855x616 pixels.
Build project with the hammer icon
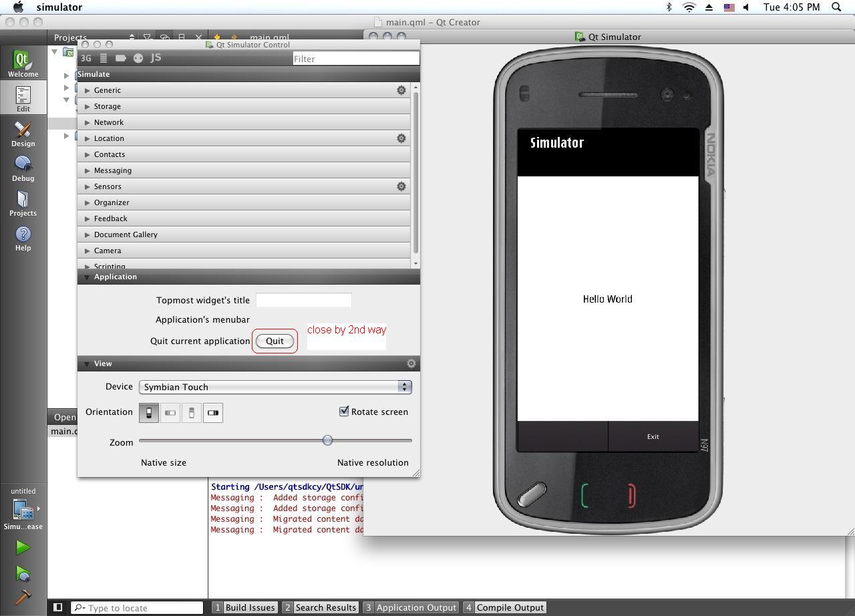pos(23,597)
